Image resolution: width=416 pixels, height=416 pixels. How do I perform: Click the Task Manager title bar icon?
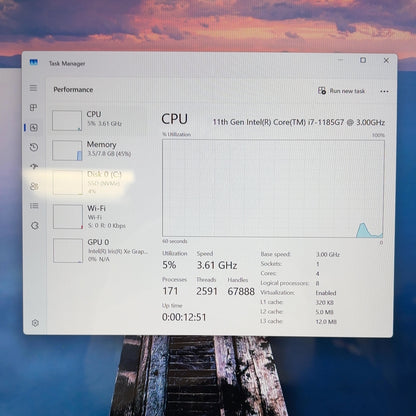point(34,62)
